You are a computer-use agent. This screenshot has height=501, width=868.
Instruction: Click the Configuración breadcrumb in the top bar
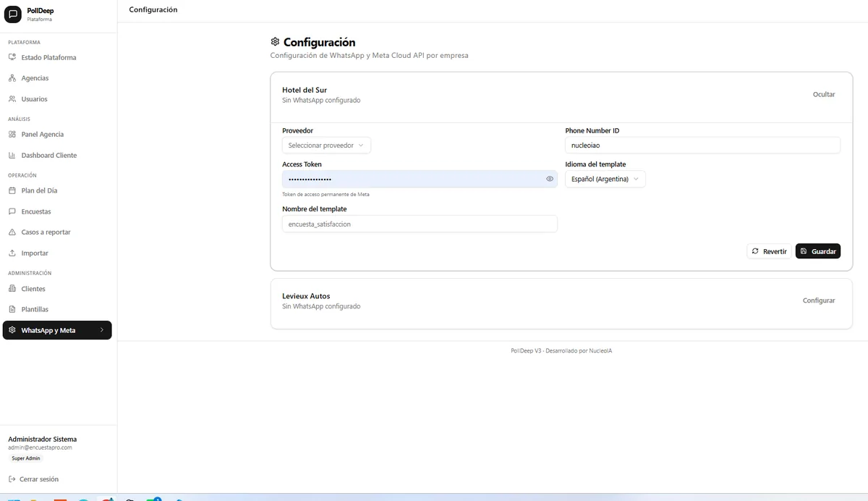(153, 9)
